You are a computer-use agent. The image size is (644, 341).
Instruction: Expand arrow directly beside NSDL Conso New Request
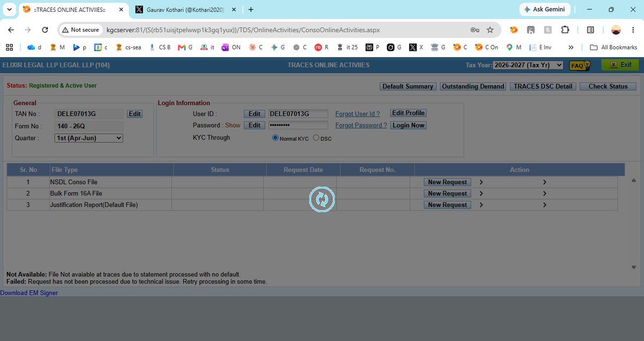pyautogui.click(x=481, y=182)
